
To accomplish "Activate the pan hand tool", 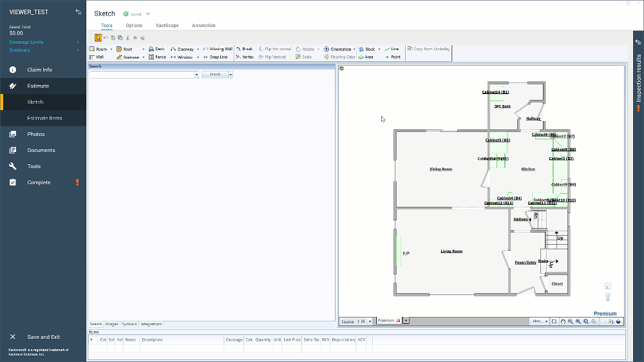I will pos(562,321).
